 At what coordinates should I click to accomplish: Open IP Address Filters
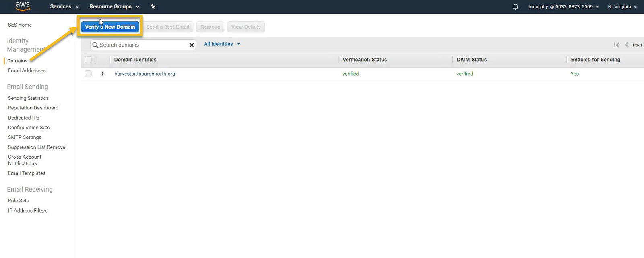(x=28, y=211)
